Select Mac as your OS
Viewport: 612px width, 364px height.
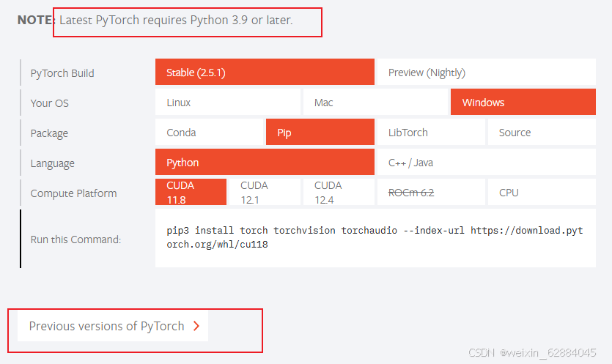[x=375, y=103]
